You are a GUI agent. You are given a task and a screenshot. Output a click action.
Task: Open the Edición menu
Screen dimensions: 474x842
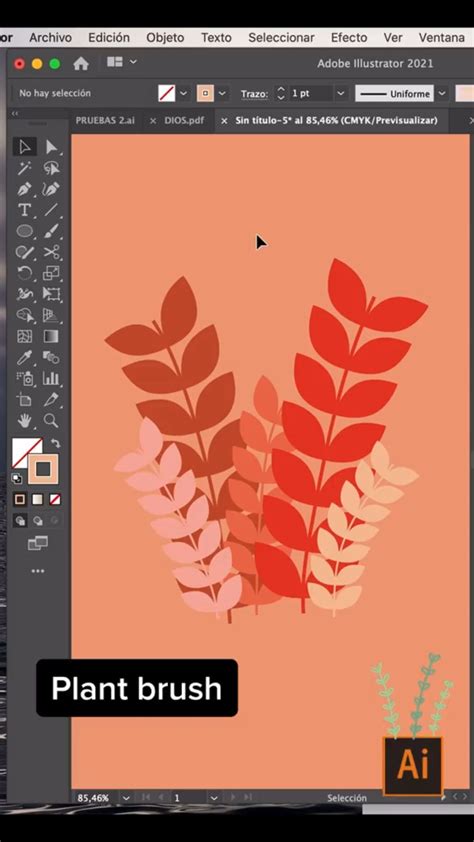tap(109, 38)
